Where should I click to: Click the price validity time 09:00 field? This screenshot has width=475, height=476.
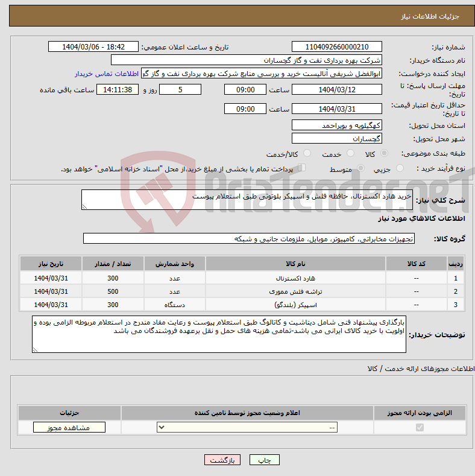tap(245, 109)
